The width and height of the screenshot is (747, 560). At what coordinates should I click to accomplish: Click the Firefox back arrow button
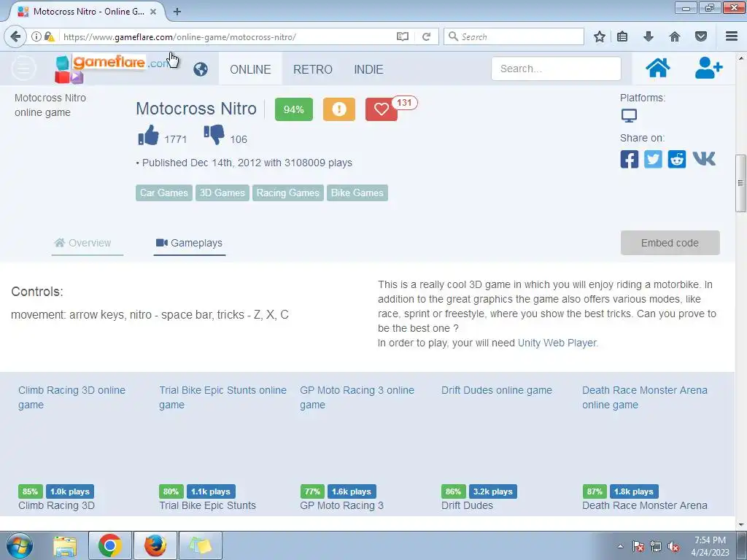click(15, 36)
